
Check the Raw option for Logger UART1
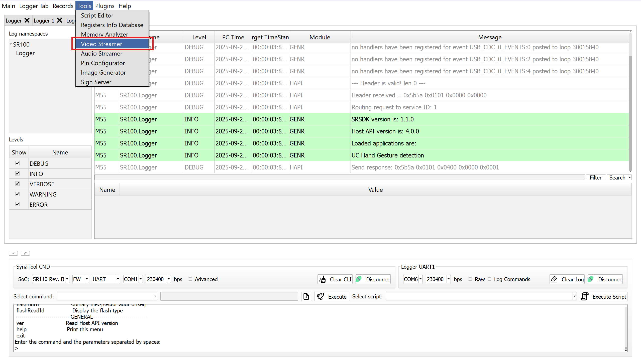click(470, 279)
